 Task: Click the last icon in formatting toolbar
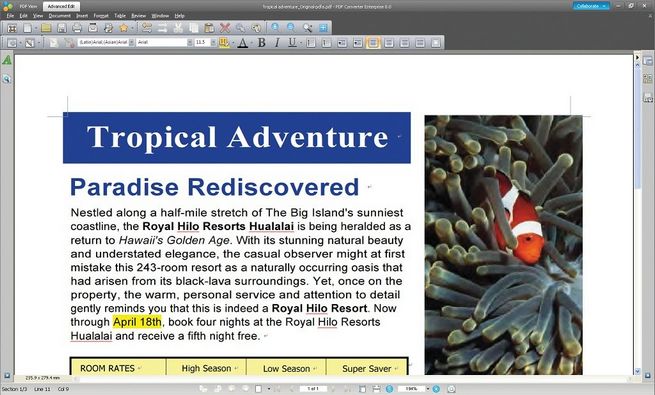click(436, 42)
